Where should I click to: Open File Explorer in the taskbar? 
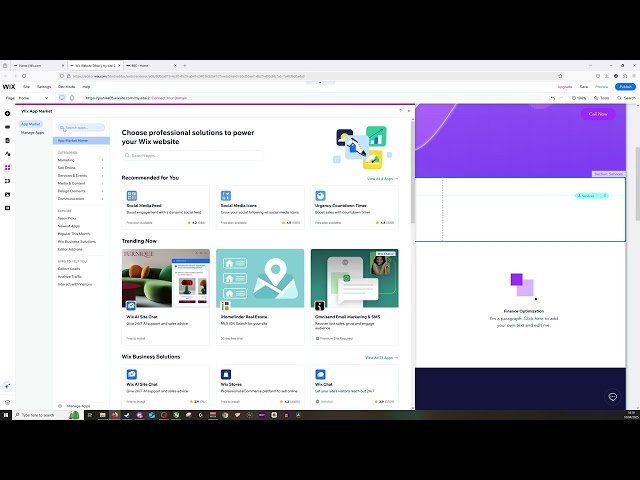pos(103,415)
